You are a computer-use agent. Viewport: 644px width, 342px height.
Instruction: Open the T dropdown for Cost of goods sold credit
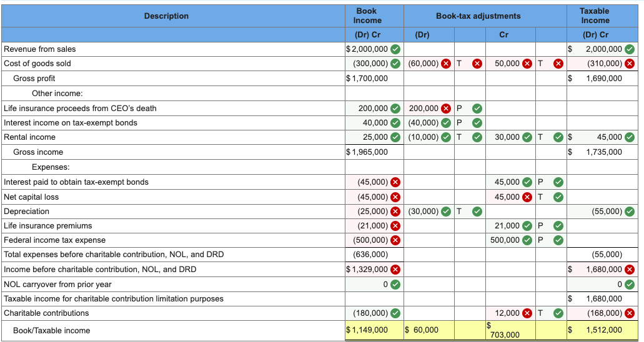[x=551, y=64]
